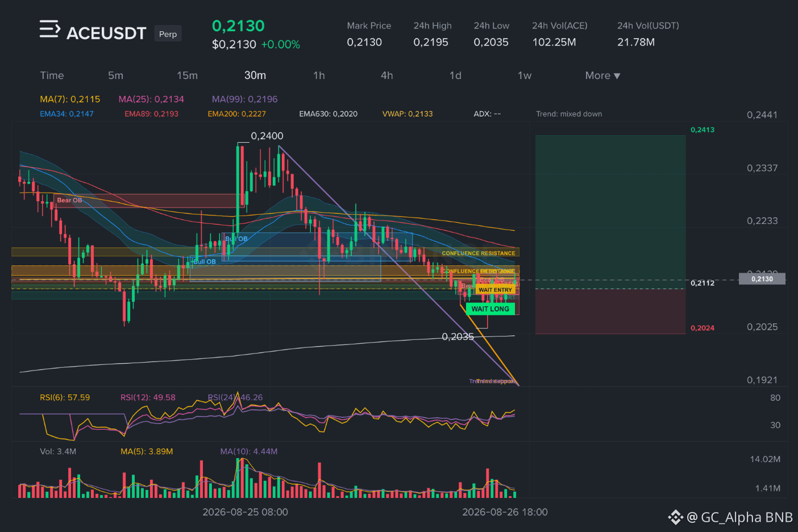Screen dimensions: 798x532
Task: Select the 30m timeframe tab
Action: coord(255,76)
